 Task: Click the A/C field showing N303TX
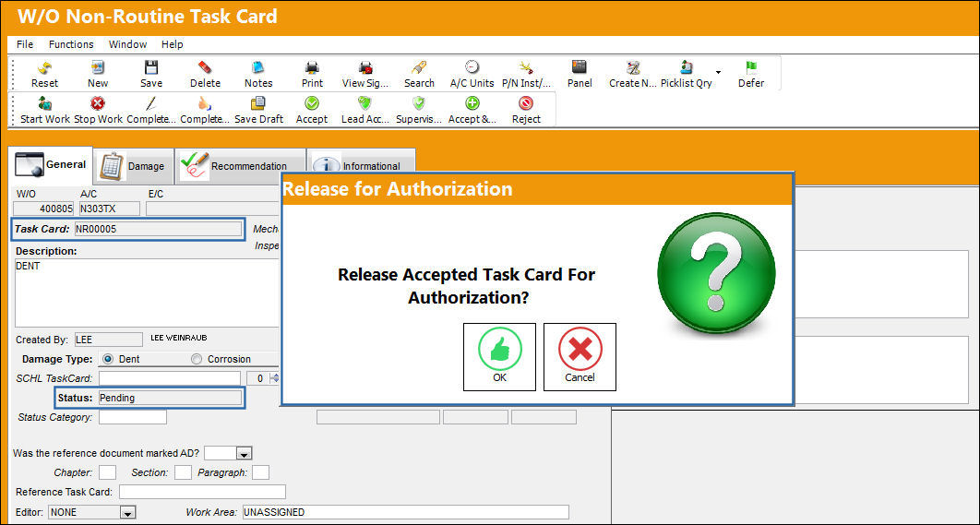[x=110, y=209]
